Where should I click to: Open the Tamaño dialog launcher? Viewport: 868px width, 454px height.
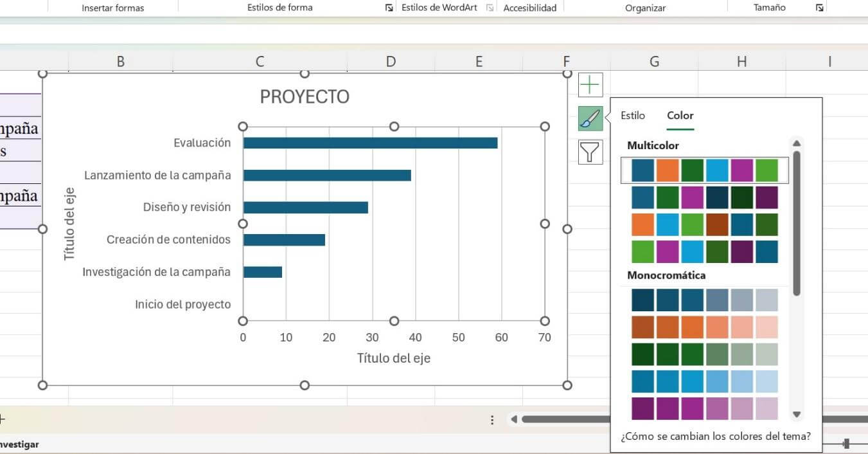click(x=819, y=7)
